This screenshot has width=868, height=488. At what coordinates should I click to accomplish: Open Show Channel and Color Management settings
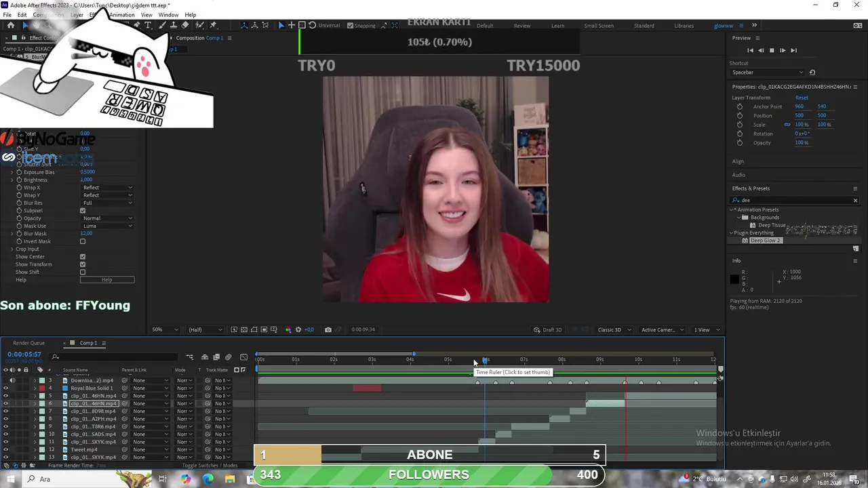coord(288,330)
